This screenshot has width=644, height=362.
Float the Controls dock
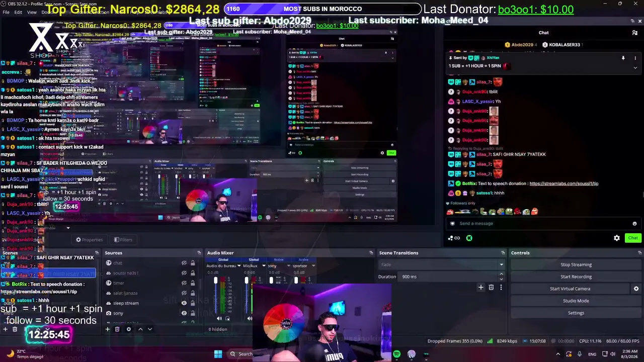[x=639, y=253]
